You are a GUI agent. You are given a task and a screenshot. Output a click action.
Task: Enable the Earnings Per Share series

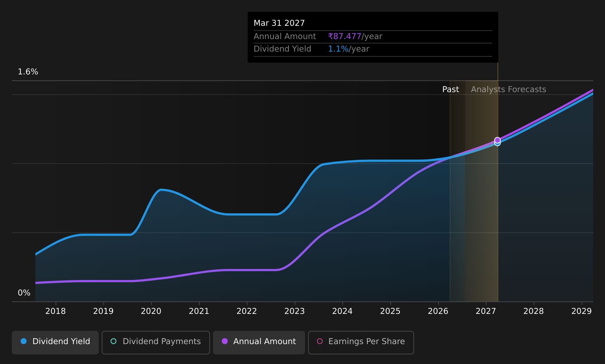click(361, 342)
